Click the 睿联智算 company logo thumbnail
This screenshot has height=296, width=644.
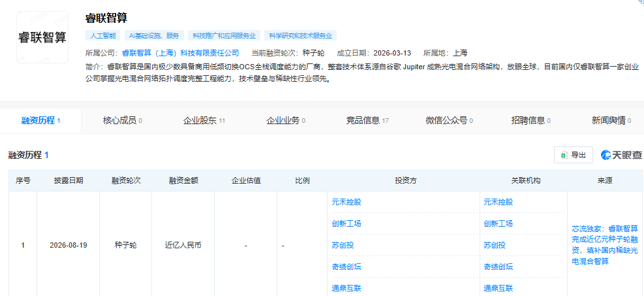pos(42,37)
